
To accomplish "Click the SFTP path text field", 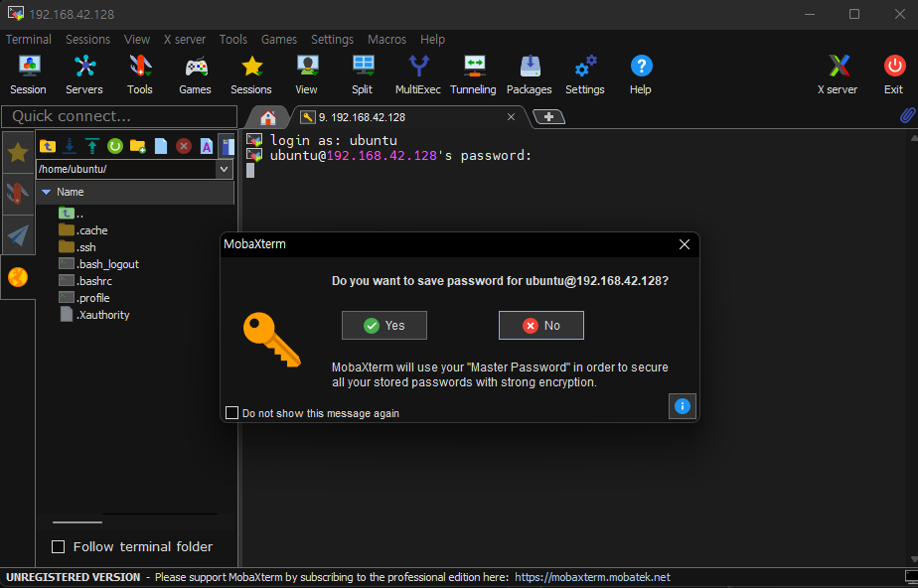I will 126,169.
